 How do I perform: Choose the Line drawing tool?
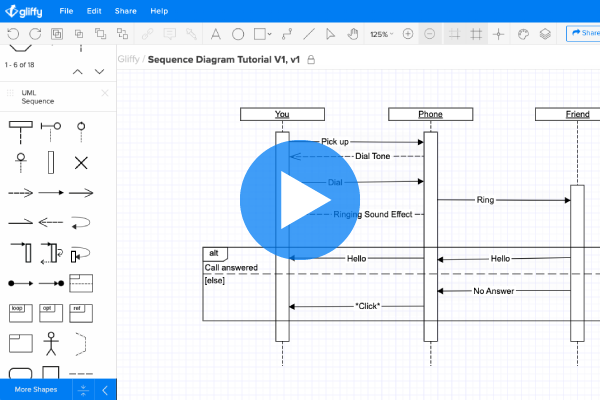309,34
